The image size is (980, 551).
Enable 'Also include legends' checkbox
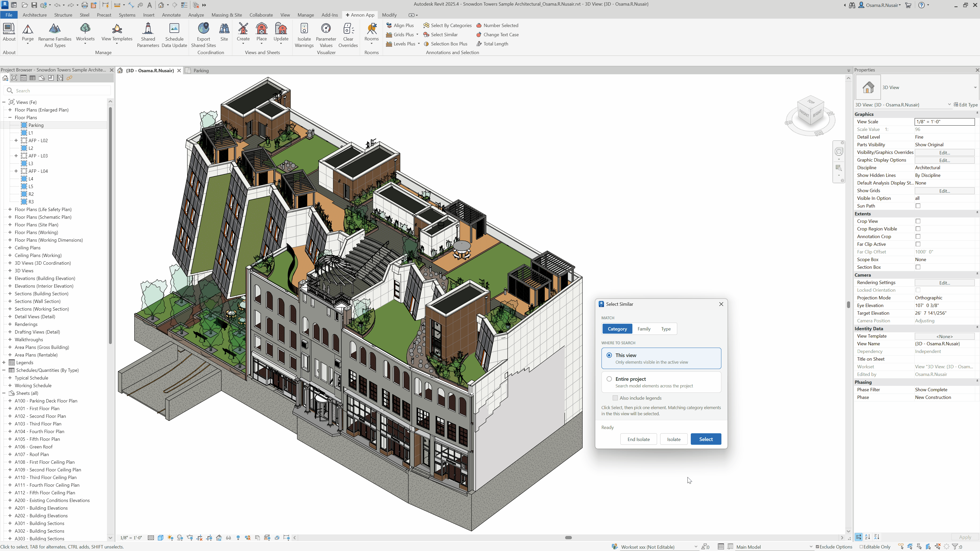click(x=615, y=398)
